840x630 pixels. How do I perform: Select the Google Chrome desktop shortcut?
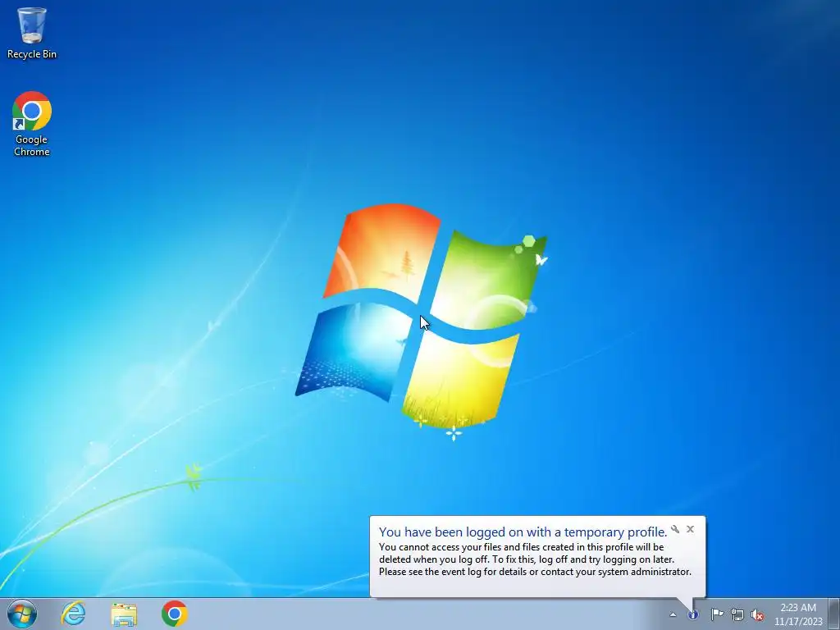coord(32,123)
